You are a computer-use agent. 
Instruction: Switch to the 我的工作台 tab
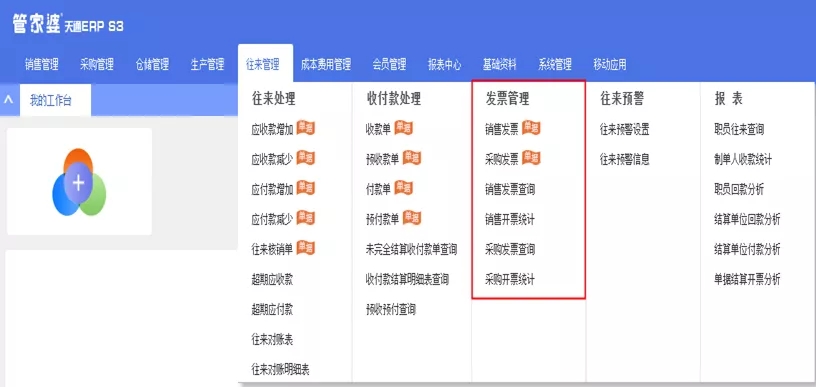pyautogui.click(x=51, y=100)
